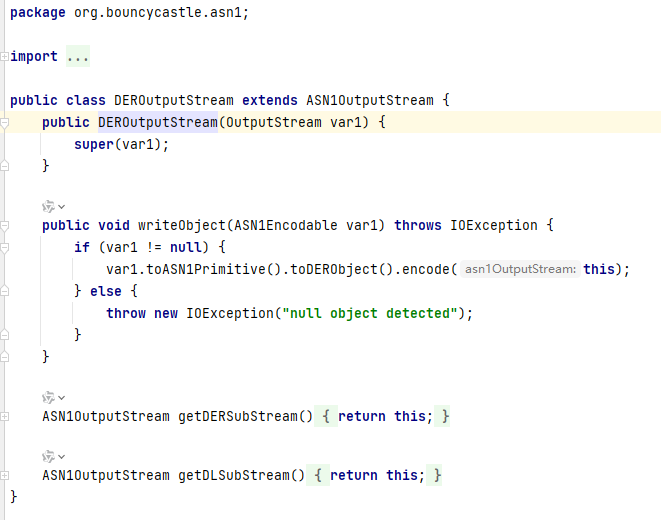Collapse the writeObject method
This screenshot has width=661, height=520.
4,226
